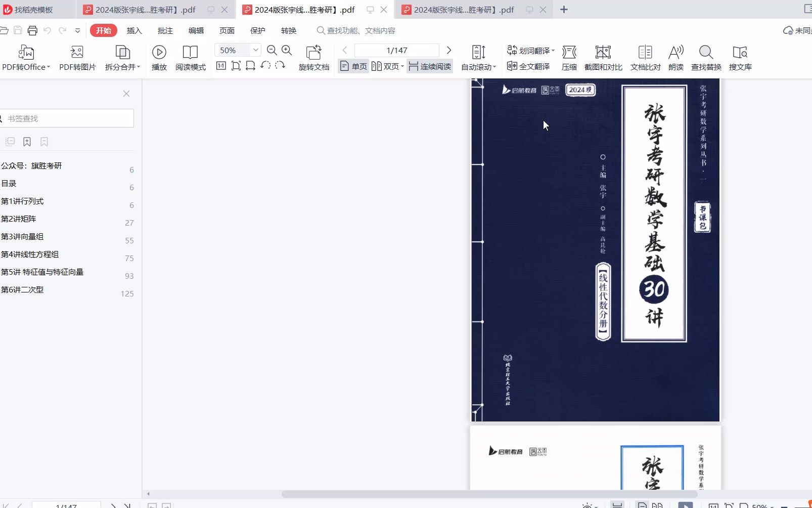Click the add bookmark icon
The width and height of the screenshot is (812, 508).
(x=27, y=142)
